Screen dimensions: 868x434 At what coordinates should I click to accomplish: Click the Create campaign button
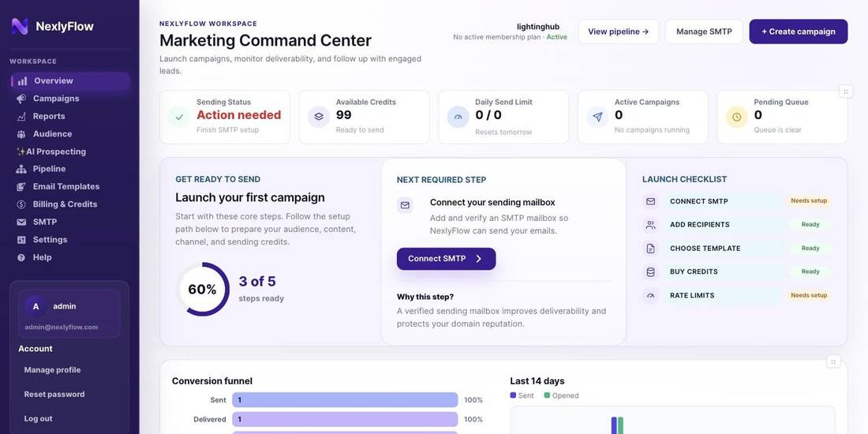[x=799, y=32]
